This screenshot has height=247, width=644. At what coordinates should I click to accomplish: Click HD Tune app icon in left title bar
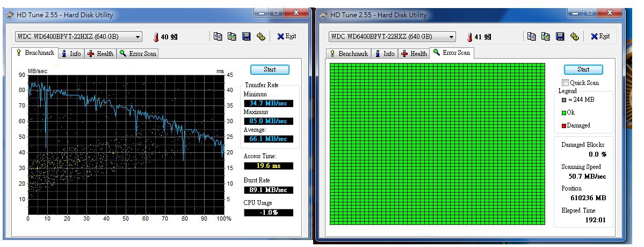10,15
